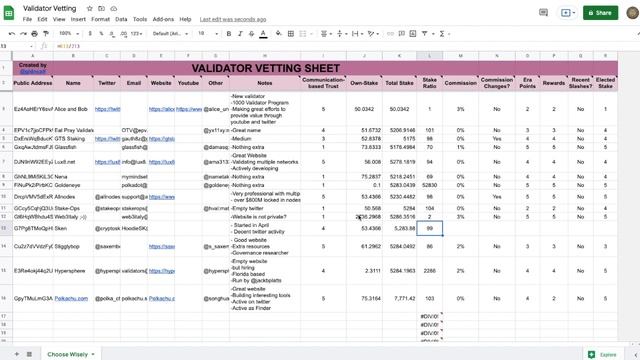Click the Print icon

pyautogui.click(x=35, y=33)
